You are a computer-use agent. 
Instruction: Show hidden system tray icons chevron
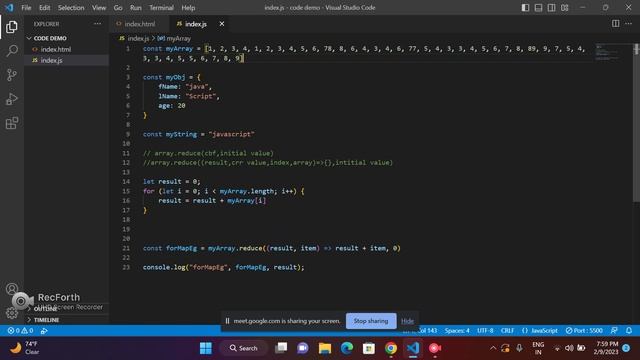click(493, 348)
